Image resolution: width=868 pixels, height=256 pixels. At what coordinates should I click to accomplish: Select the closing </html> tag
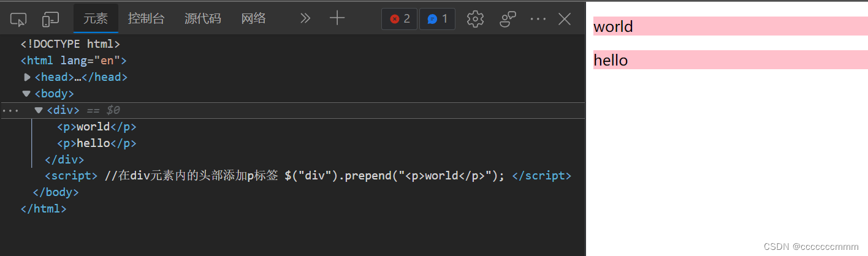coord(44,208)
